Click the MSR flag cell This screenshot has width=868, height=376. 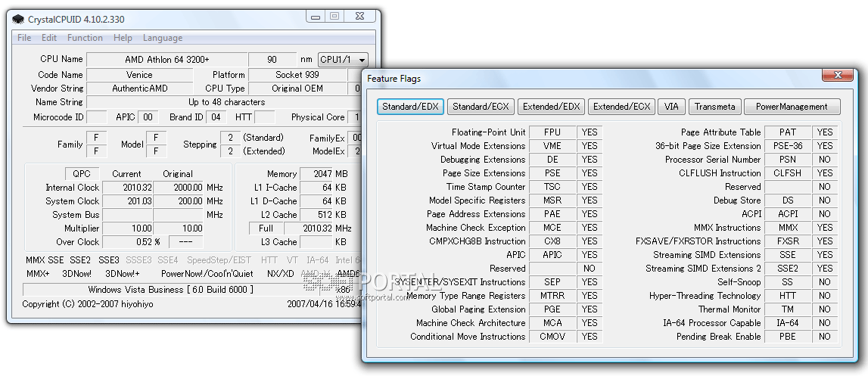click(x=552, y=200)
